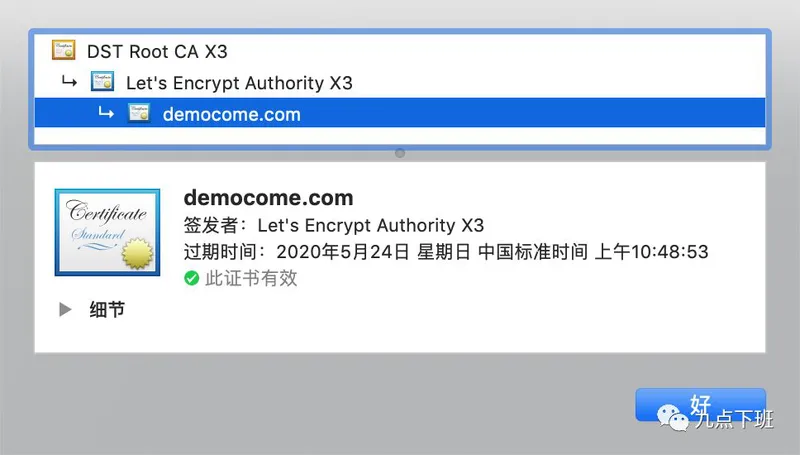This screenshot has height=455, width=800.
Task: Click the 签发者 Let's Encrypt Authority line
Action: 334,225
